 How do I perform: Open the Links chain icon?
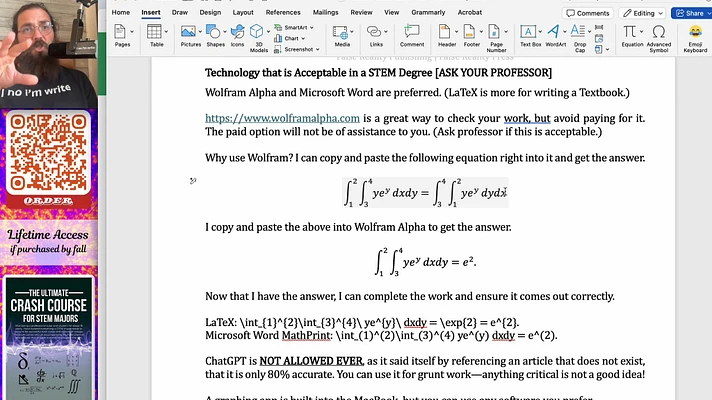click(373, 31)
